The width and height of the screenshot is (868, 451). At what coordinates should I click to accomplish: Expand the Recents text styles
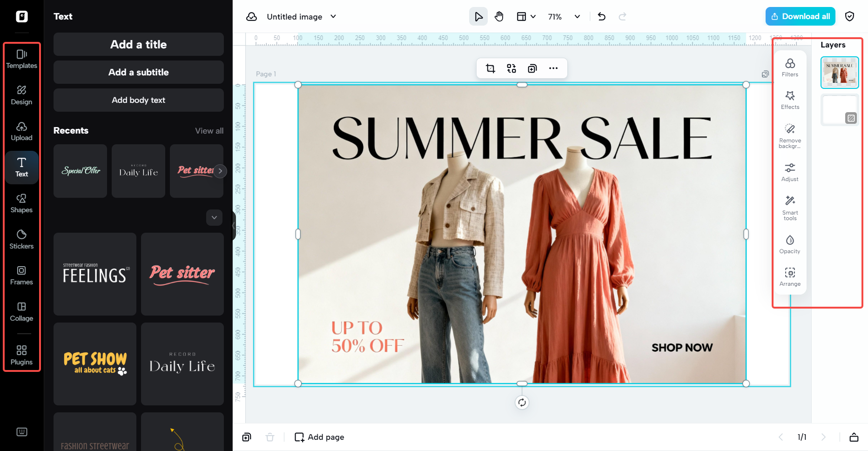(214, 217)
